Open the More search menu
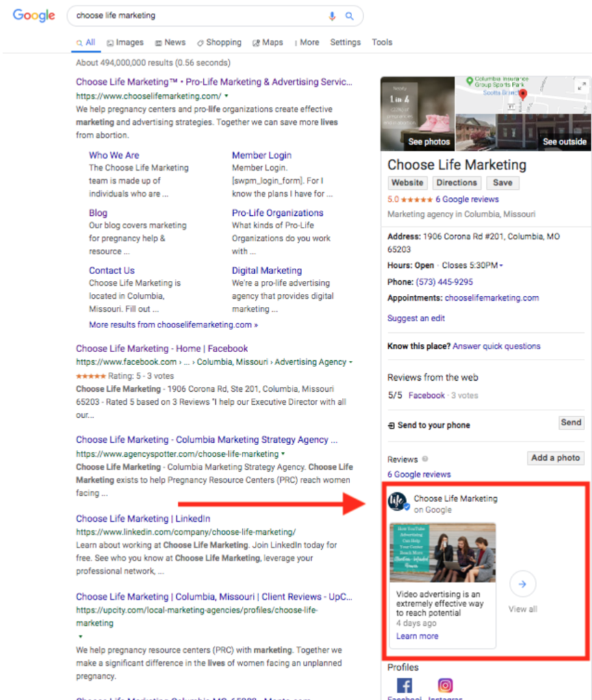Screen dimensions: 592x700 307,42
